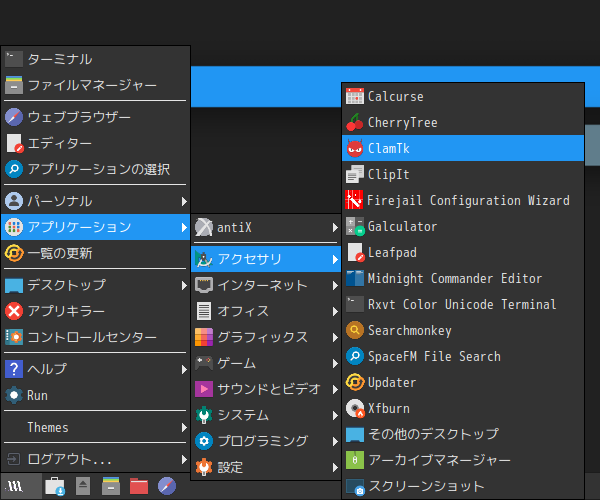Click the web browser compass icon beside ウェブブラウザー
The height and width of the screenshot is (500, 600).
coord(14,117)
